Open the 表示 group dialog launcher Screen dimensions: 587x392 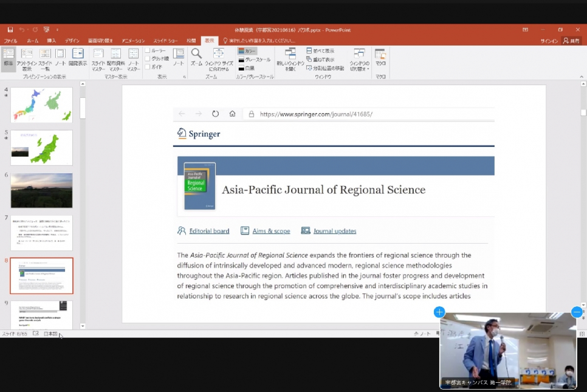pos(184,77)
